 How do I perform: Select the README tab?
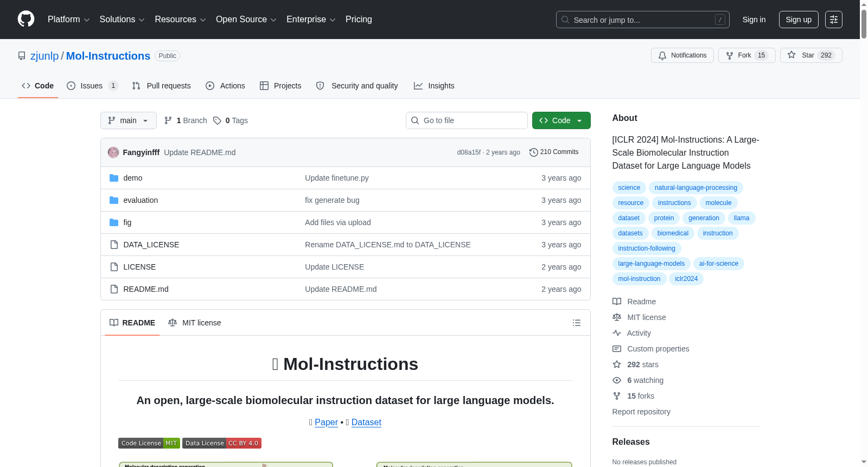coord(132,323)
